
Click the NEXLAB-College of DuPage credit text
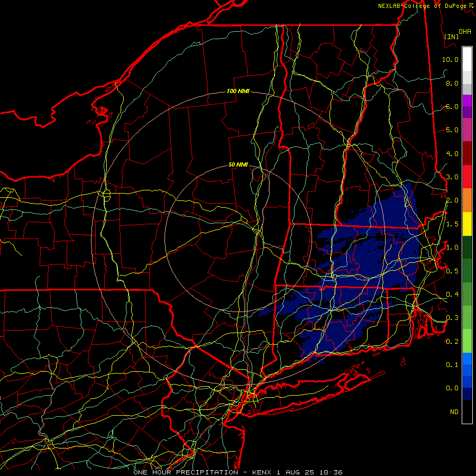pyautogui.click(x=422, y=6)
